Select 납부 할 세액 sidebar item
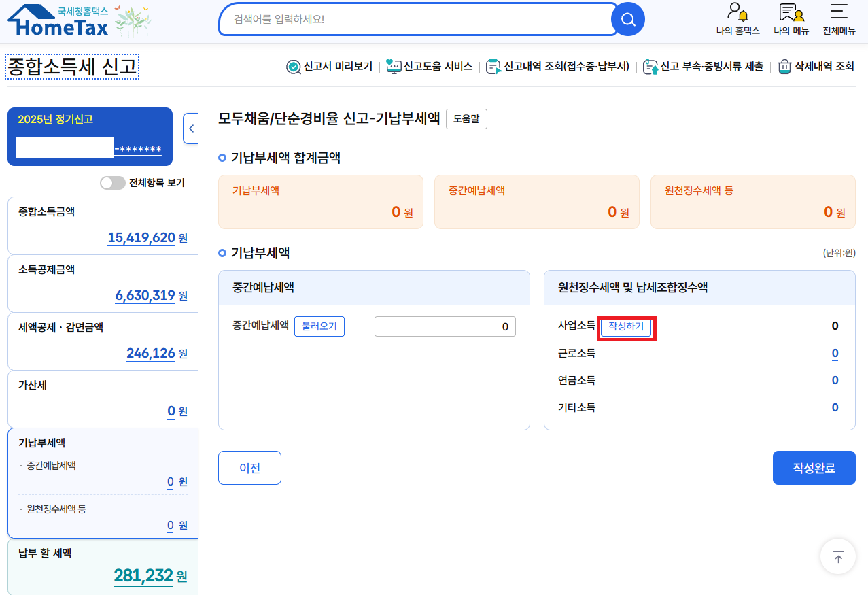The height and width of the screenshot is (595, 868). click(103, 567)
